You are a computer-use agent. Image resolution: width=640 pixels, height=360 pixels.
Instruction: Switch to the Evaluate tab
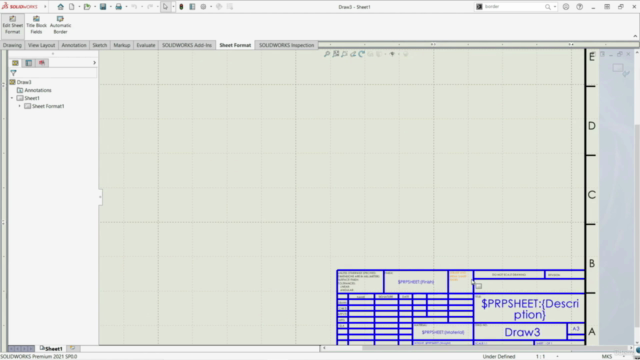[146, 45]
